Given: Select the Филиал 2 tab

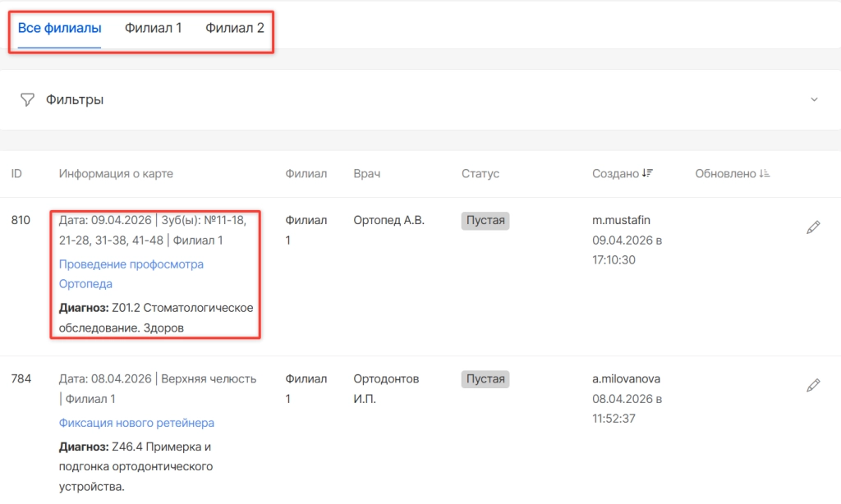Looking at the screenshot, I should (235, 28).
